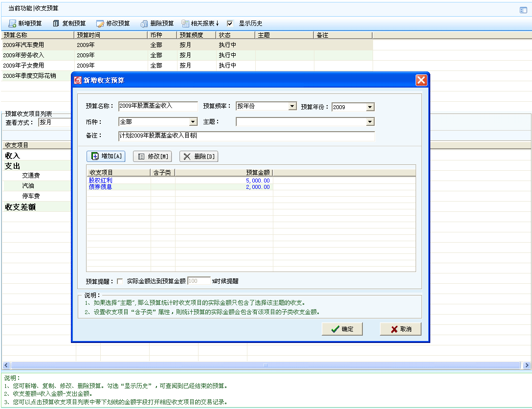Screen dimensions: 532x409
Task: Click the 删除[D] delete item button
Action: pyautogui.click(x=199, y=157)
